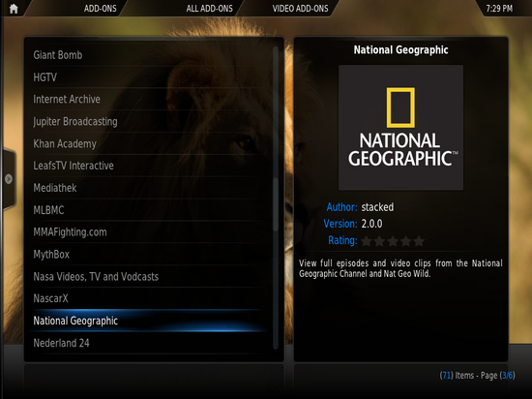532x399 pixels.
Task: Open the highlighted National Geographic item
Action: click(149, 321)
